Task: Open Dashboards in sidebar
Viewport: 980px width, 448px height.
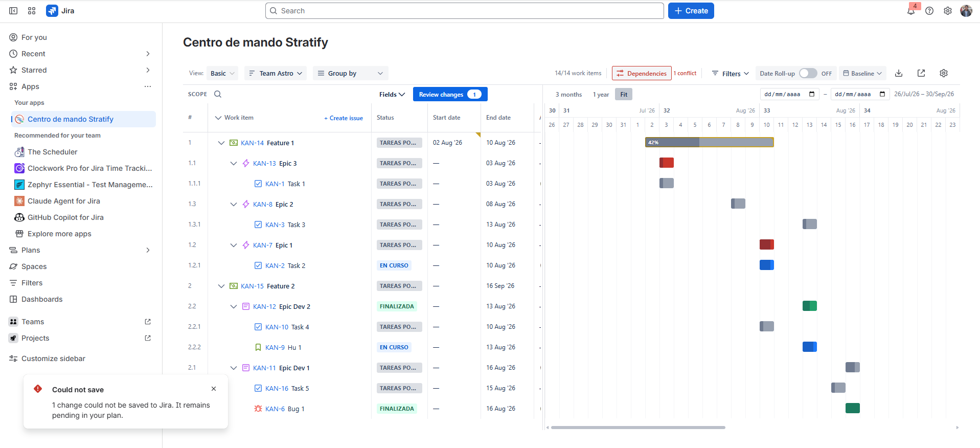Action: pos(42,299)
